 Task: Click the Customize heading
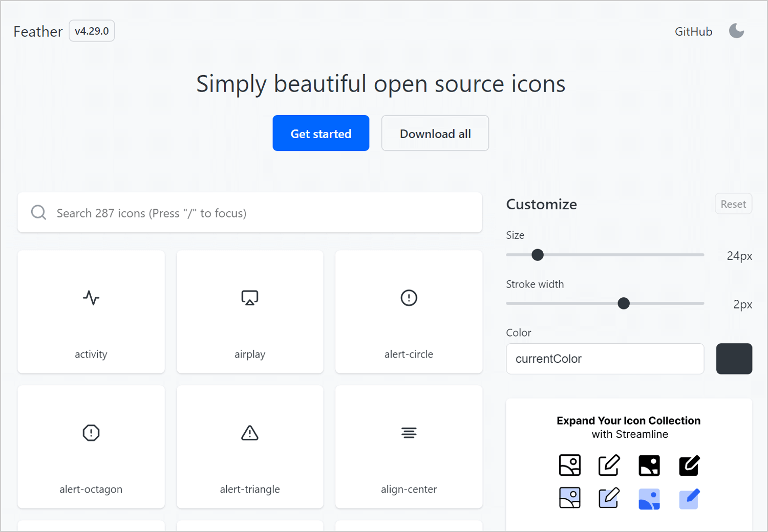point(542,204)
